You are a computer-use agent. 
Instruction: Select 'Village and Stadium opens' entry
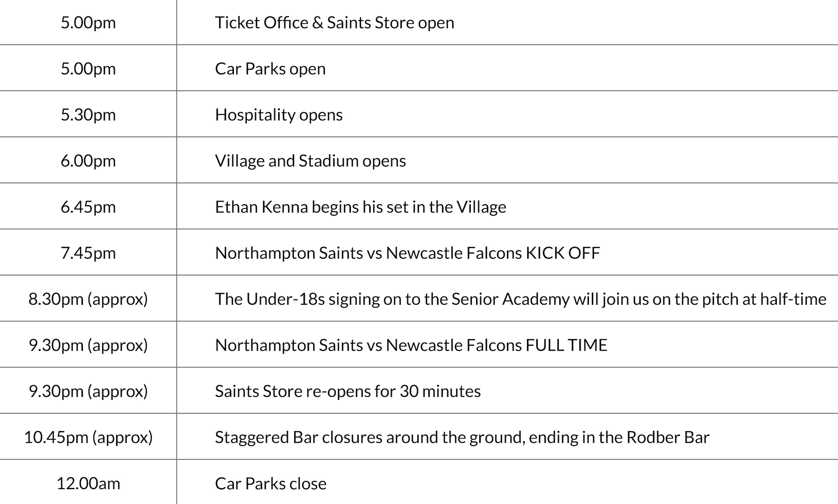pos(310,161)
